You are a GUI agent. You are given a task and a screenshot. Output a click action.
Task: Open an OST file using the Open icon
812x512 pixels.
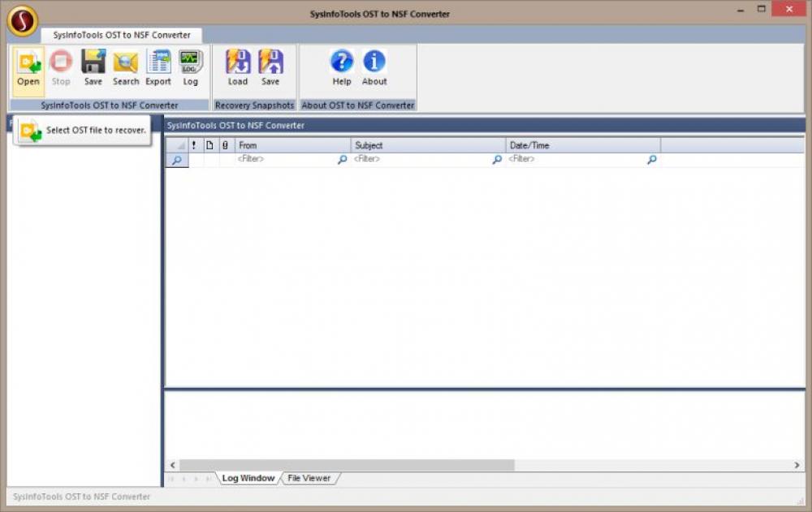coord(28,68)
